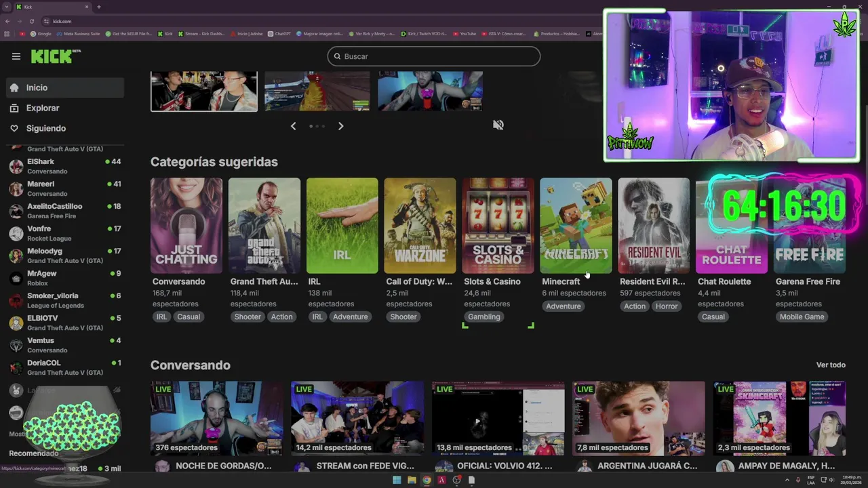Open live stream with 2,3 mil espectadores
Screen dimensions: 868x488
coord(779,418)
